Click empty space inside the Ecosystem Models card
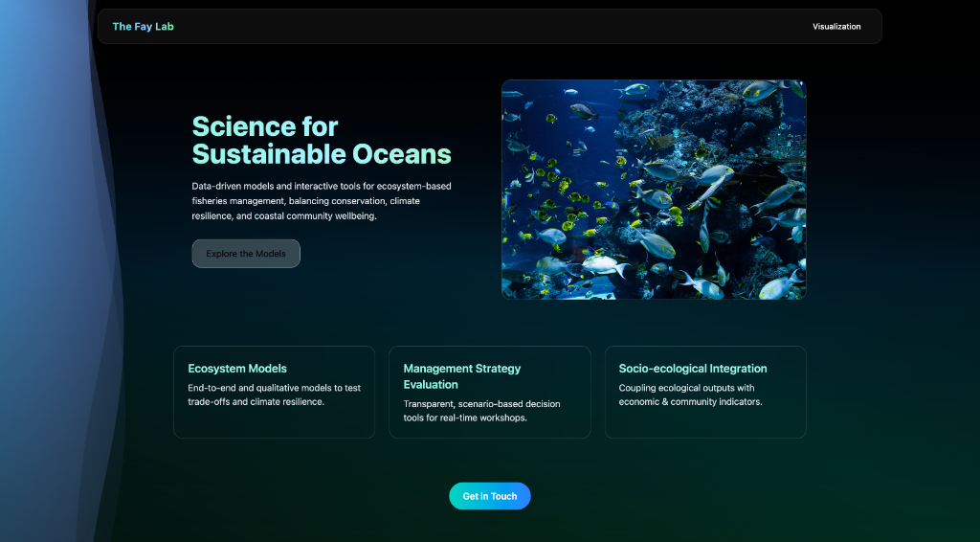This screenshot has width=980, height=542. click(274, 423)
